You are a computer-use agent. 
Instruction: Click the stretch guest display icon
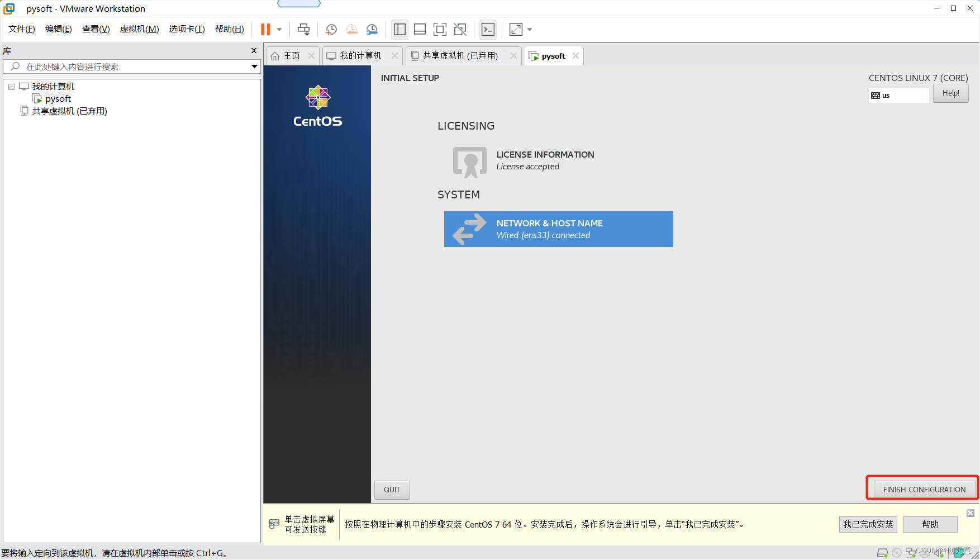516,29
